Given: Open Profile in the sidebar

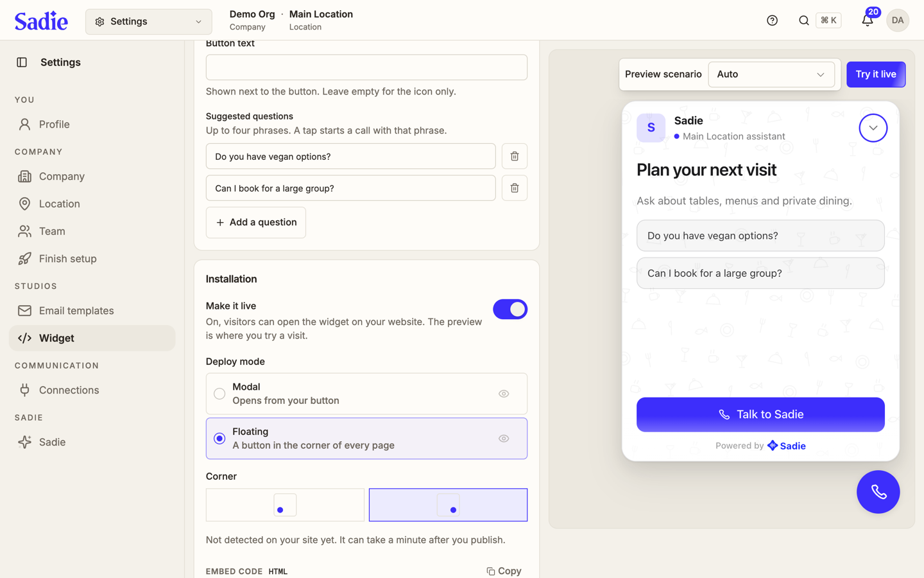Looking at the screenshot, I should pyautogui.click(x=92, y=124).
